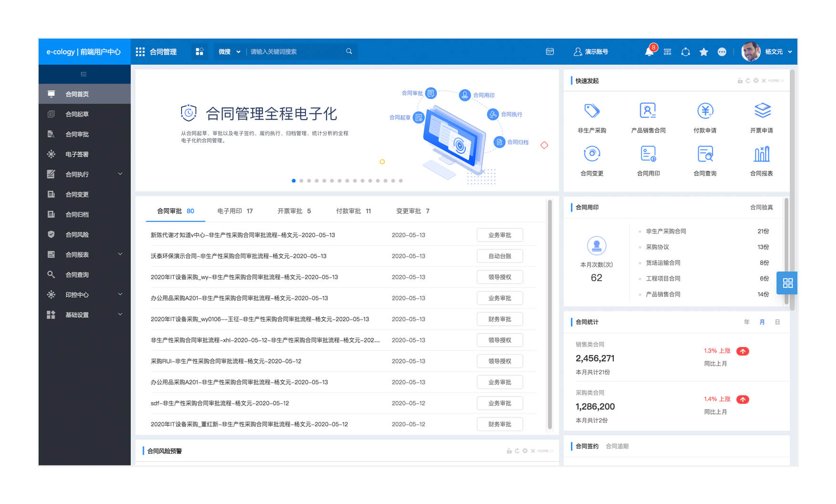This screenshot has width=836, height=504.
Task: Close the 快速发起 panel with X icon
Action: [x=764, y=81]
